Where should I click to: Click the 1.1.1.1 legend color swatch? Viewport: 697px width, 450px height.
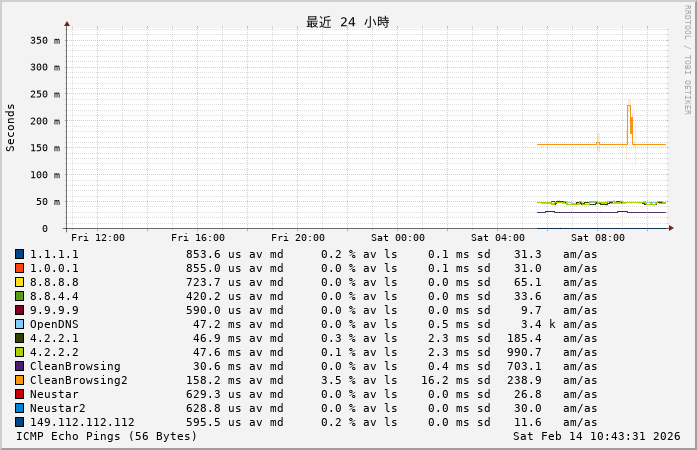[20, 254]
